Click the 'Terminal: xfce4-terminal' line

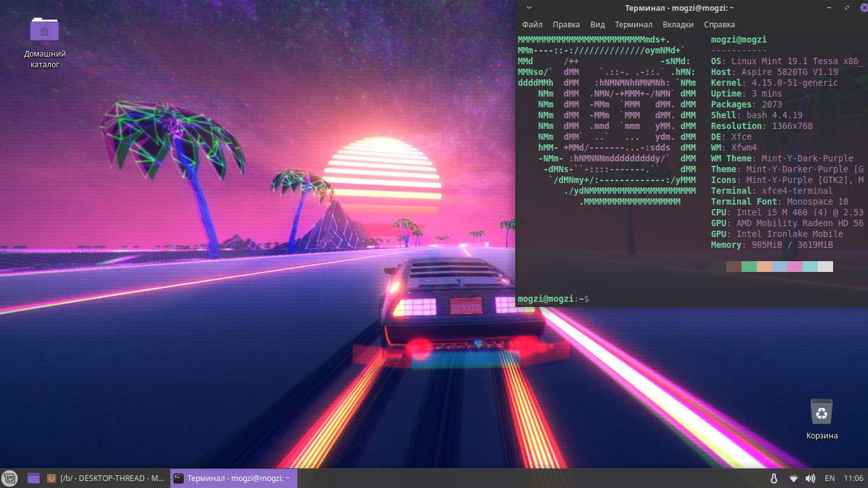click(x=772, y=191)
